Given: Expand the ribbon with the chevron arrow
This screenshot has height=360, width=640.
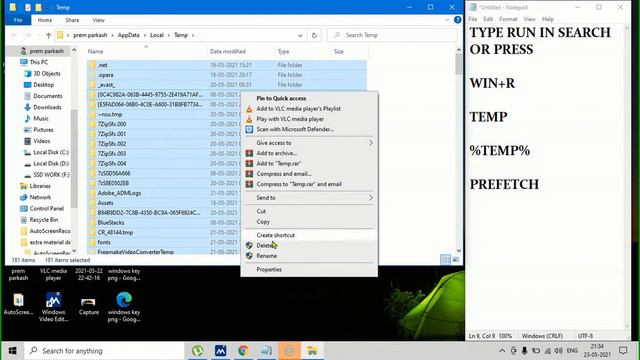Looking at the screenshot, I should point(447,20).
